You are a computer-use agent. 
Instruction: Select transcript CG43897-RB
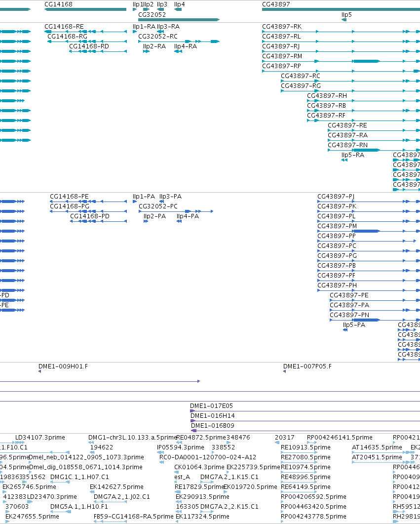[327, 106]
